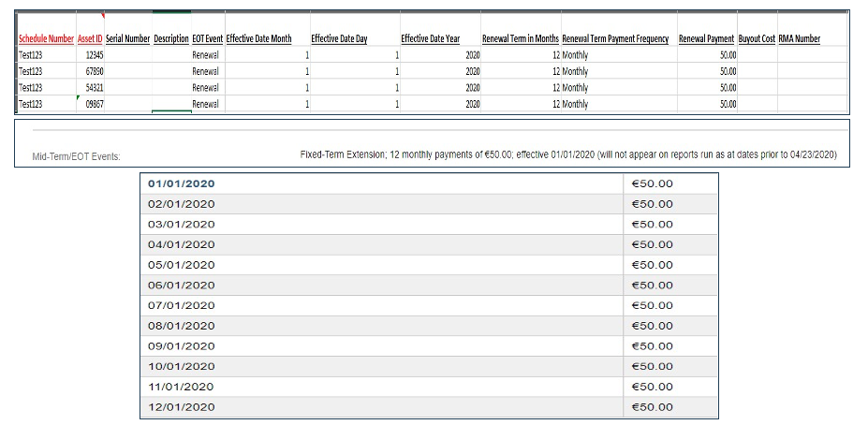
Task: Select the 06/01/2020 payment date
Action: click(x=181, y=285)
